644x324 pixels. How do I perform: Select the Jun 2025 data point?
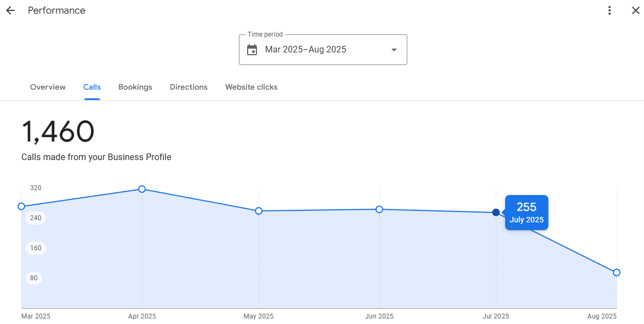[x=379, y=209]
